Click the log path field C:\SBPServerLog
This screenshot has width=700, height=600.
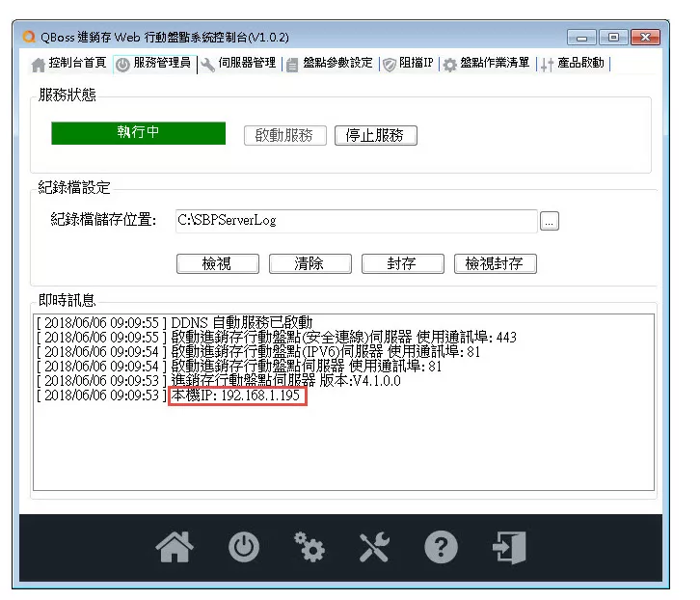click(x=355, y=221)
